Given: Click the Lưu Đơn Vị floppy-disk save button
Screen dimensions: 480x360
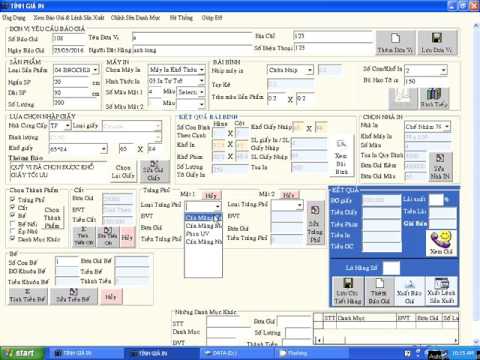Looking at the screenshot, I should click(437, 43).
